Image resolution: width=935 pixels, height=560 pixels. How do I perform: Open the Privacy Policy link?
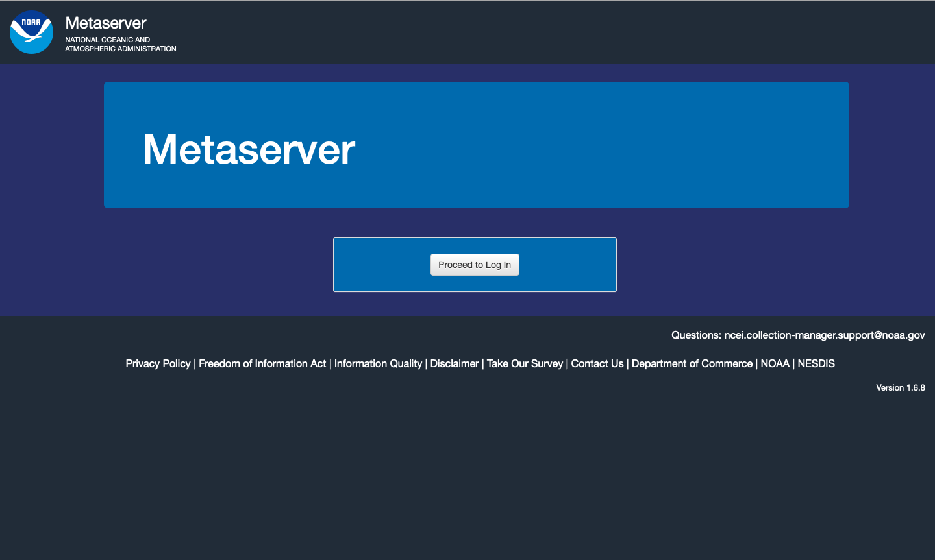(x=158, y=363)
